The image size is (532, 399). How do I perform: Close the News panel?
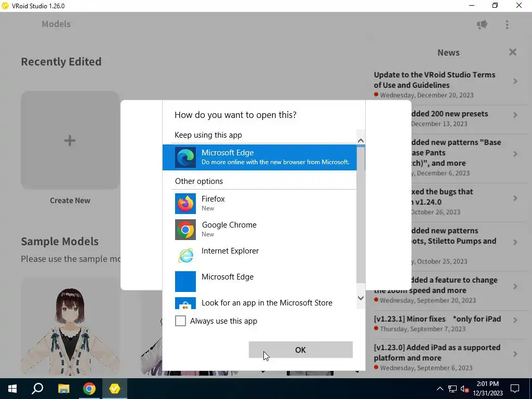513,52
